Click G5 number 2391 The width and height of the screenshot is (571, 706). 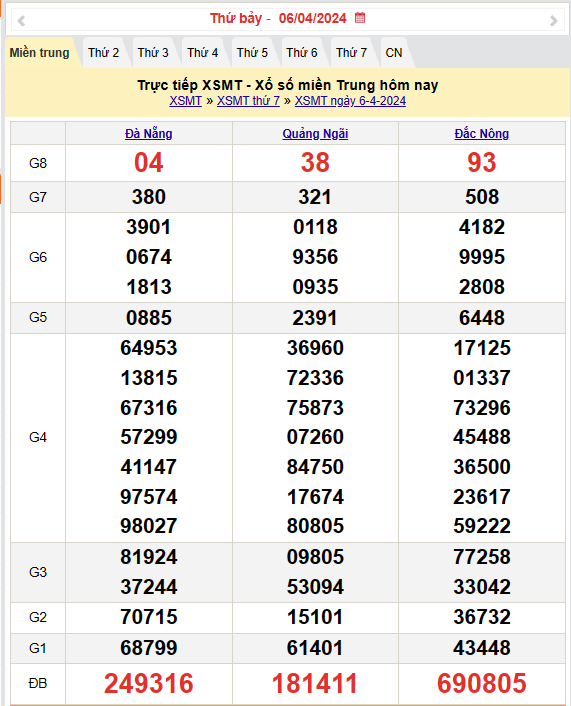[x=315, y=318]
